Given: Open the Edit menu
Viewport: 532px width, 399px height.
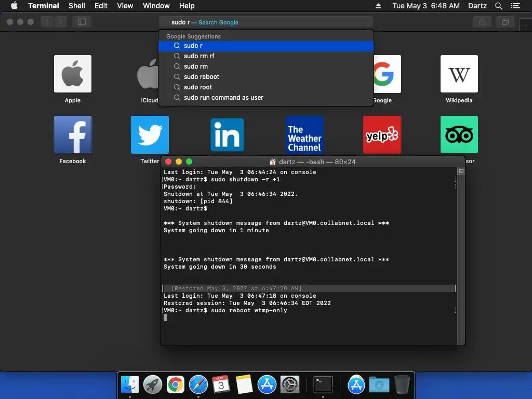Looking at the screenshot, I should pos(101,6).
